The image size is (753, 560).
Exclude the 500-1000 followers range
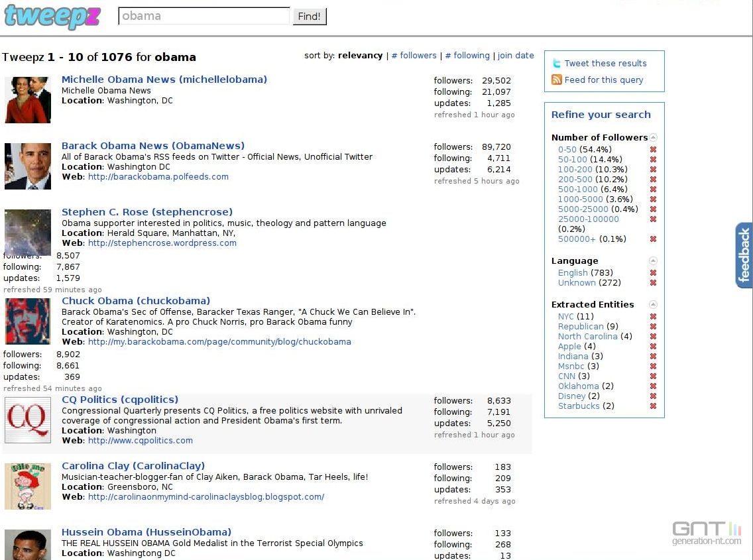653,190
